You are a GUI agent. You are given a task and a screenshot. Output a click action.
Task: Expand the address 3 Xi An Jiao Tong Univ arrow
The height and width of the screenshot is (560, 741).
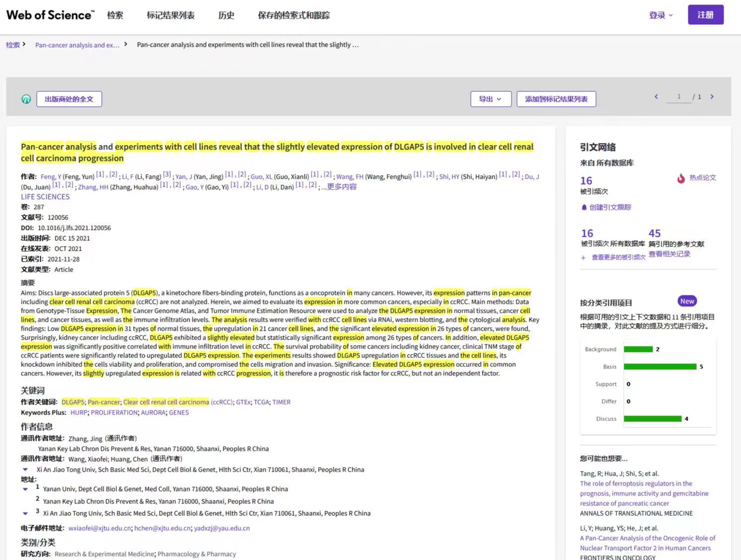click(25, 513)
